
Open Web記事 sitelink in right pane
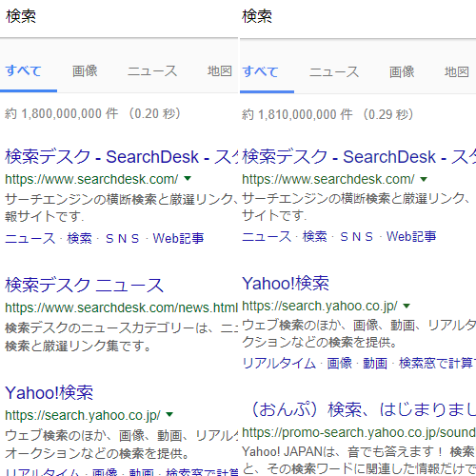point(411,236)
